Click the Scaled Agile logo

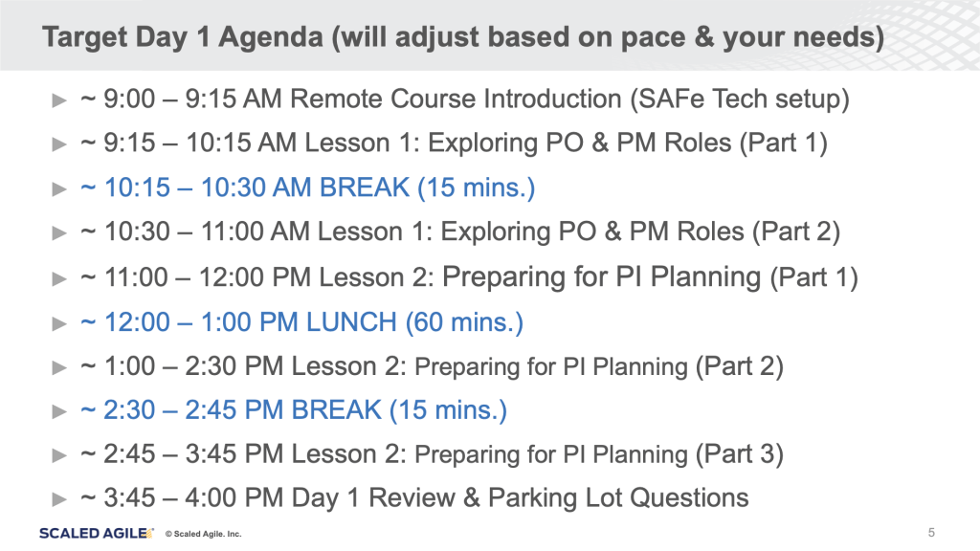pos(96,533)
